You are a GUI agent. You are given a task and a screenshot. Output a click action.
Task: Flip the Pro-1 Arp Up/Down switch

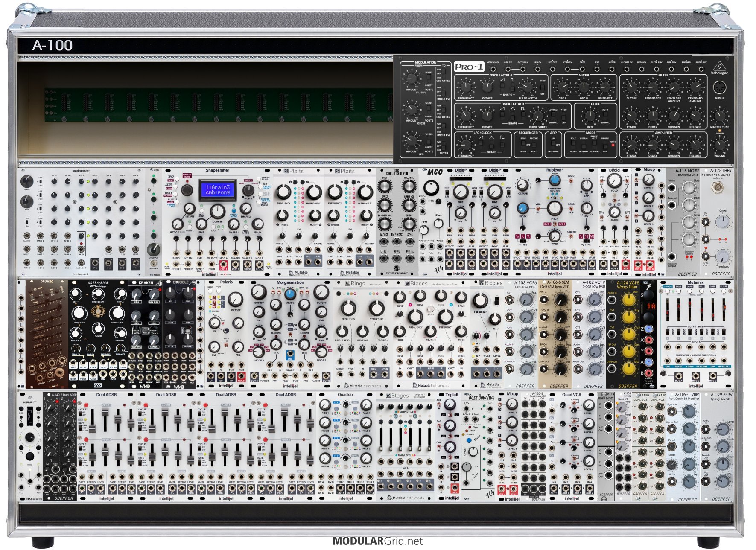click(553, 145)
